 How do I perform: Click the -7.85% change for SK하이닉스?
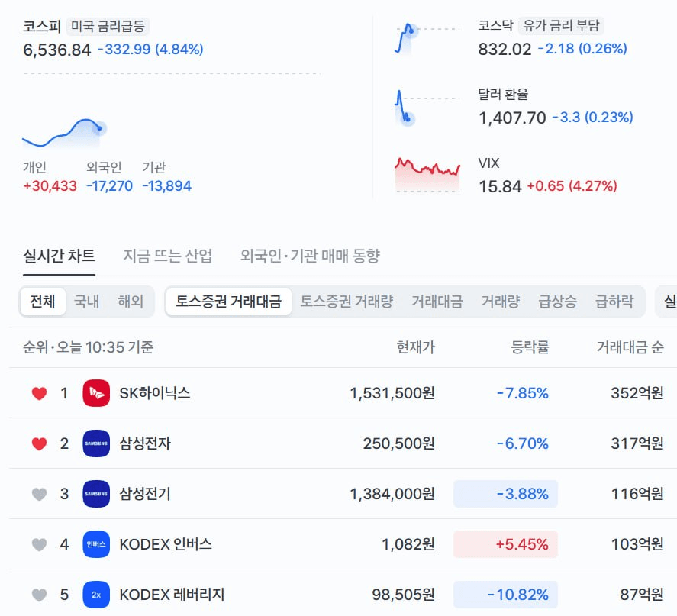[x=522, y=393]
